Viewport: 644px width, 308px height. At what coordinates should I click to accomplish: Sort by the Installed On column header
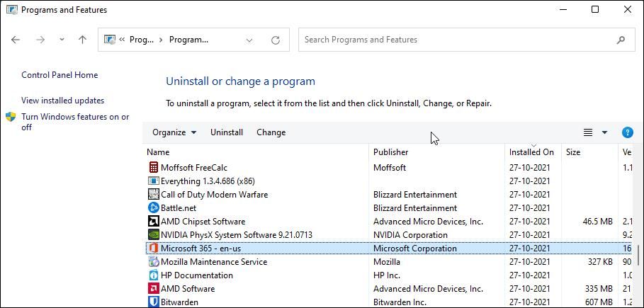point(533,152)
